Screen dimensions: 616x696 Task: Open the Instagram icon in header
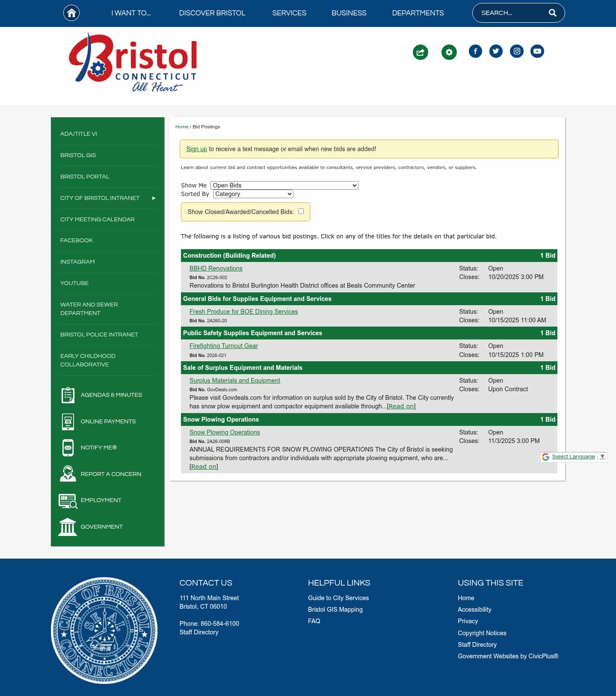517,51
